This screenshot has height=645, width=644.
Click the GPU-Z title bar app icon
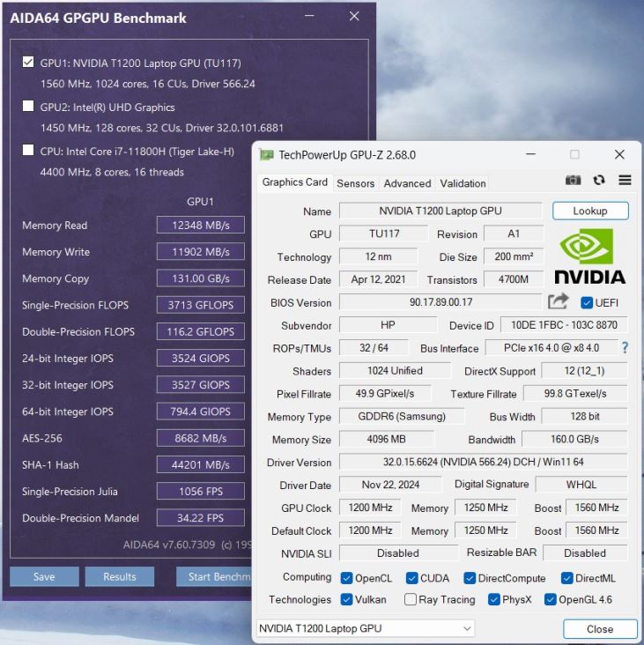point(266,155)
